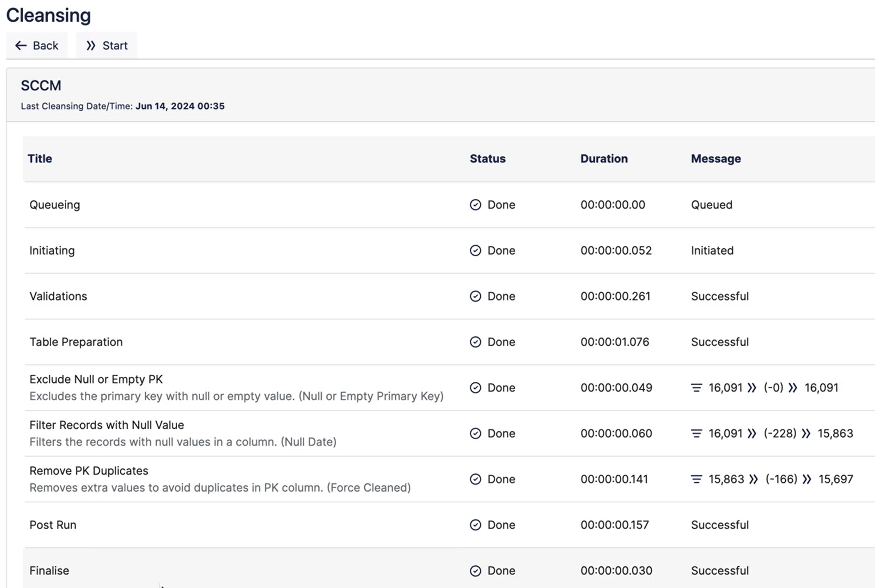The width and height of the screenshot is (875, 588).
Task: Click the Duration column header
Action: [x=604, y=159]
